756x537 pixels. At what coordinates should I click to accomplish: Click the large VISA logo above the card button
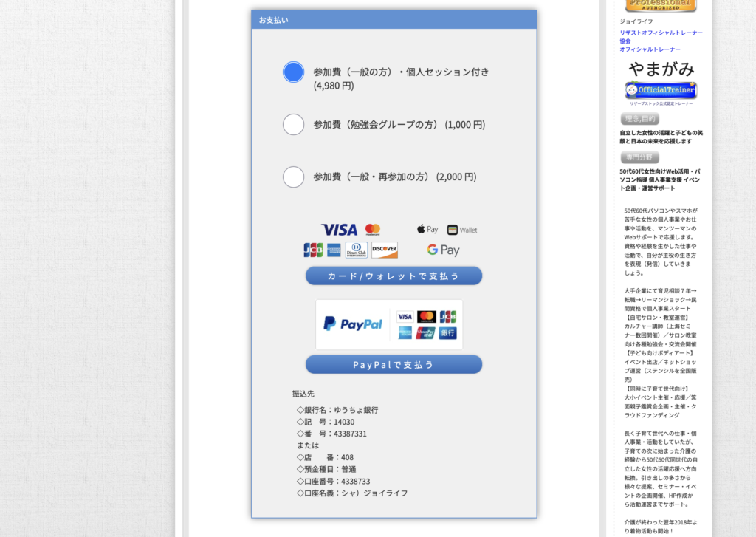click(x=340, y=230)
